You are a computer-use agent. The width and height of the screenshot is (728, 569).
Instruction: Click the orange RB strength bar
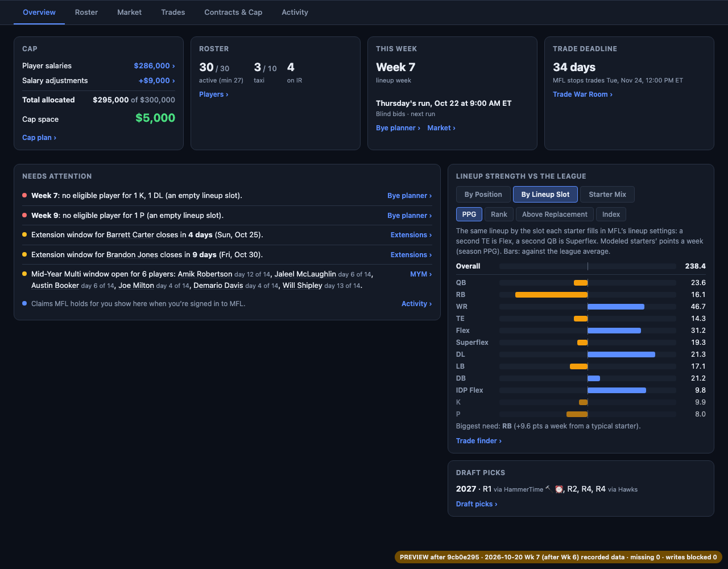point(551,295)
